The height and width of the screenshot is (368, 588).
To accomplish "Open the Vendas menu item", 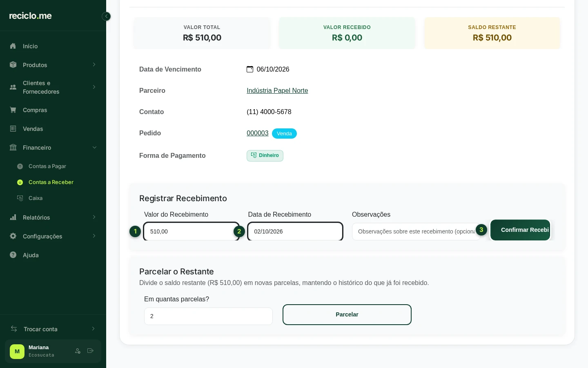I will coord(53,129).
